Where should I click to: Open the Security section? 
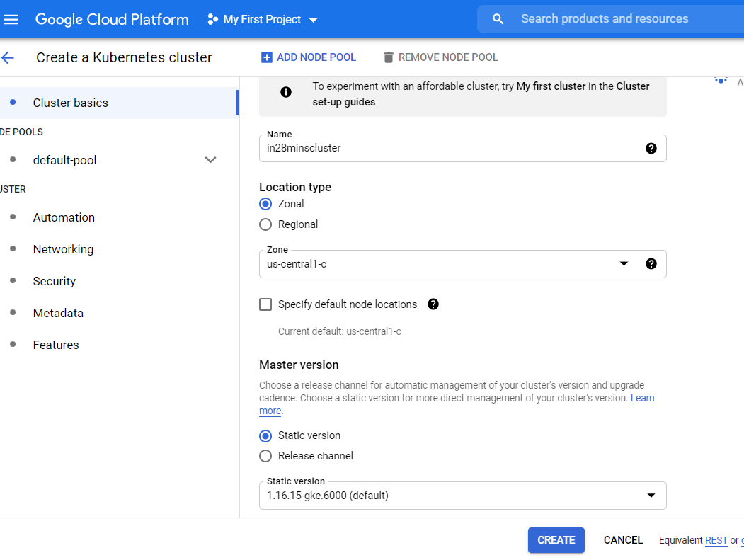tap(55, 281)
